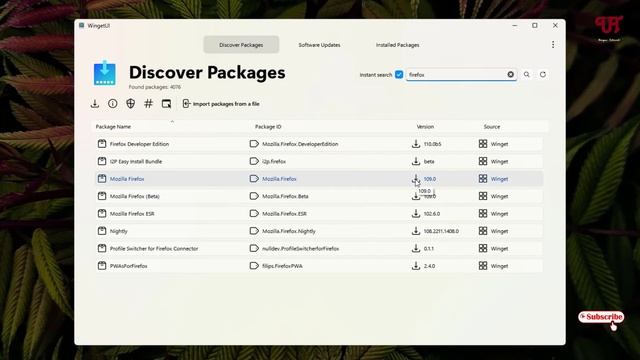Click download icon next to version 0.1.1
The image size is (640, 360).
coord(416,248)
